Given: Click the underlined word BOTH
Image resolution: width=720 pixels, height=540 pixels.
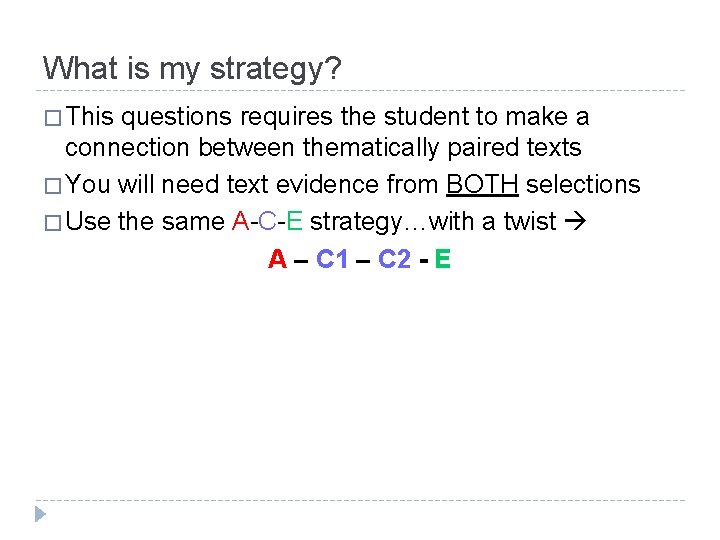Looking at the screenshot, I should click(482, 185).
